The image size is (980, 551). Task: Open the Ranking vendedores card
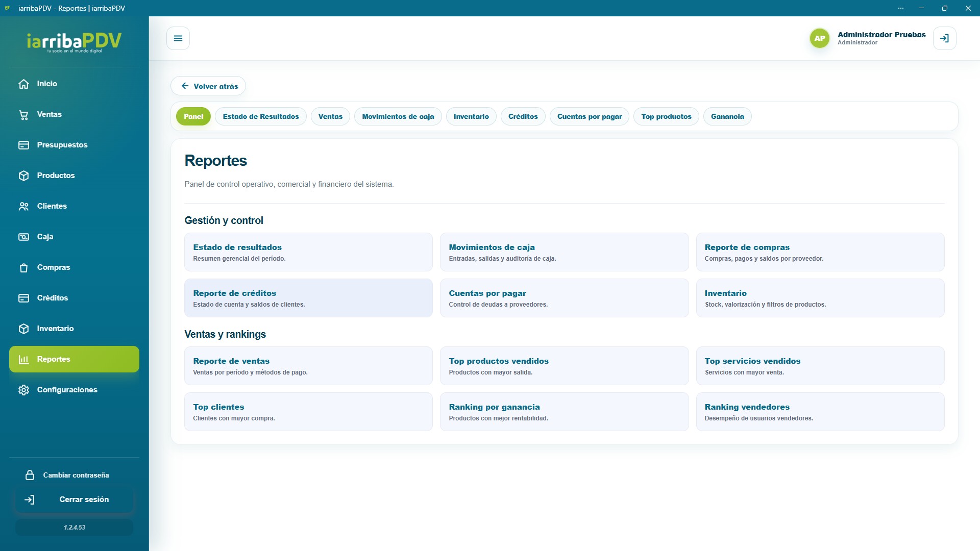tap(820, 412)
